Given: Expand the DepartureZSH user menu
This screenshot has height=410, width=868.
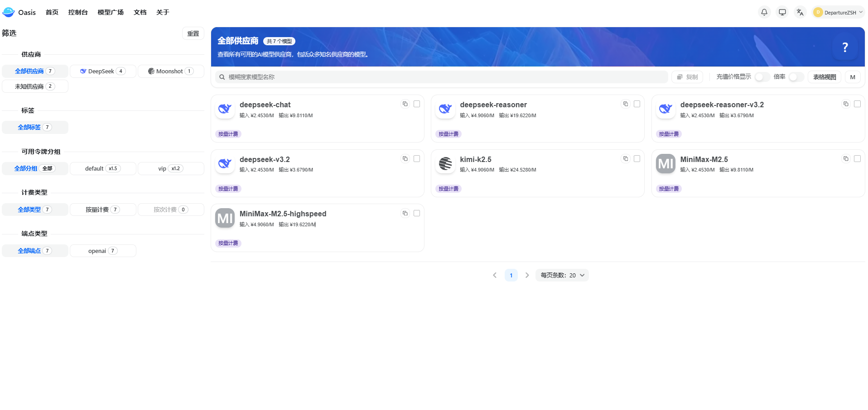Looking at the screenshot, I should click(x=839, y=12).
